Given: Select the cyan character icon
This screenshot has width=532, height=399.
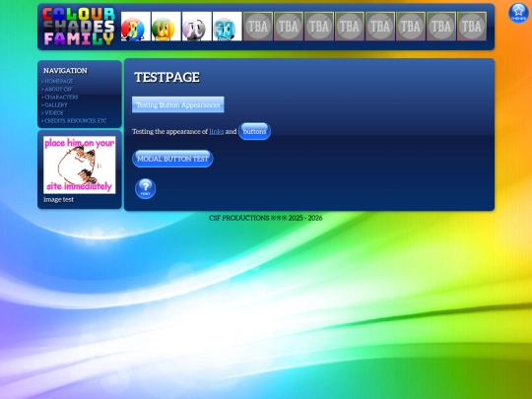Looking at the screenshot, I should pyautogui.click(x=227, y=27).
